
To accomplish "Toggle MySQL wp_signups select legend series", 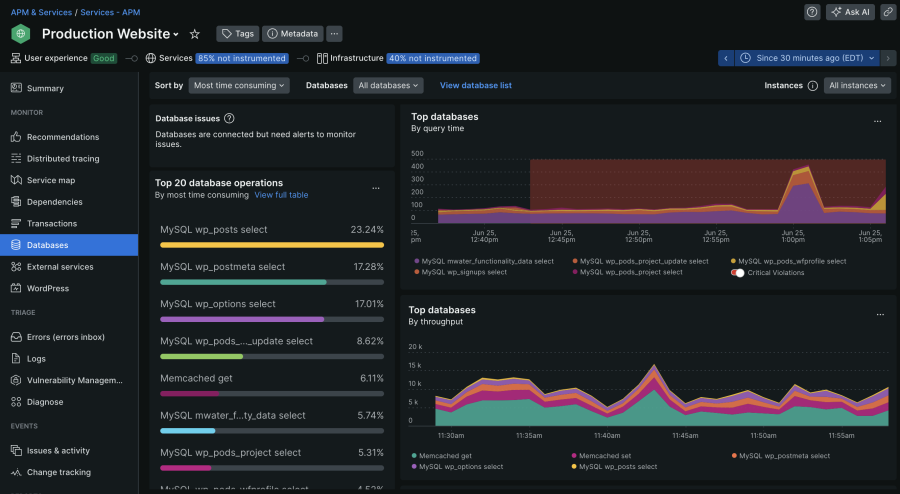I will (x=463, y=272).
